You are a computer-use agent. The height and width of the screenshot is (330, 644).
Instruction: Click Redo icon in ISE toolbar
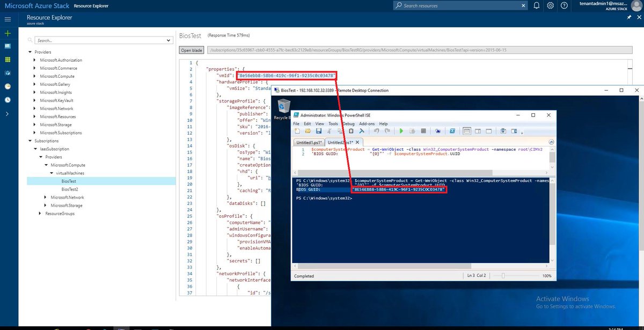[x=386, y=131]
